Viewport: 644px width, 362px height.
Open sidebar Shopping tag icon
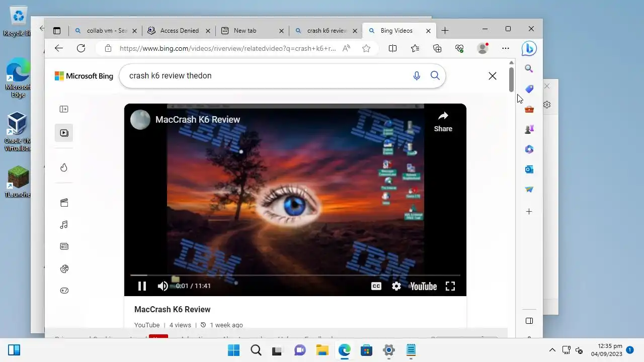[529, 89]
